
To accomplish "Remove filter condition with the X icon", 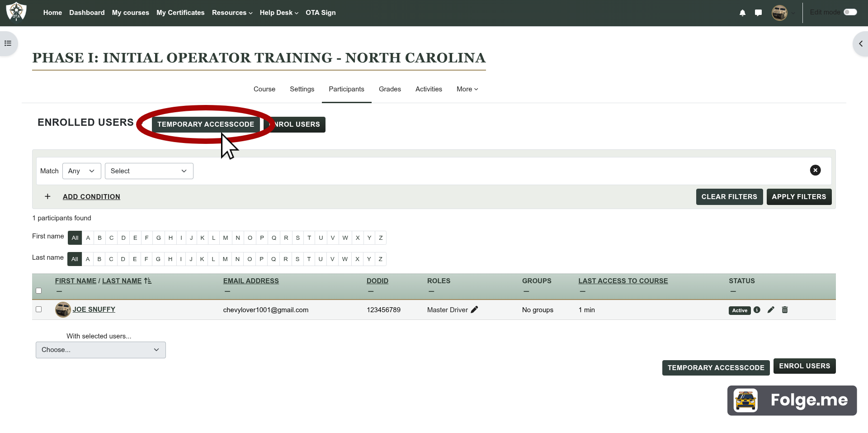I will pos(815,170).
